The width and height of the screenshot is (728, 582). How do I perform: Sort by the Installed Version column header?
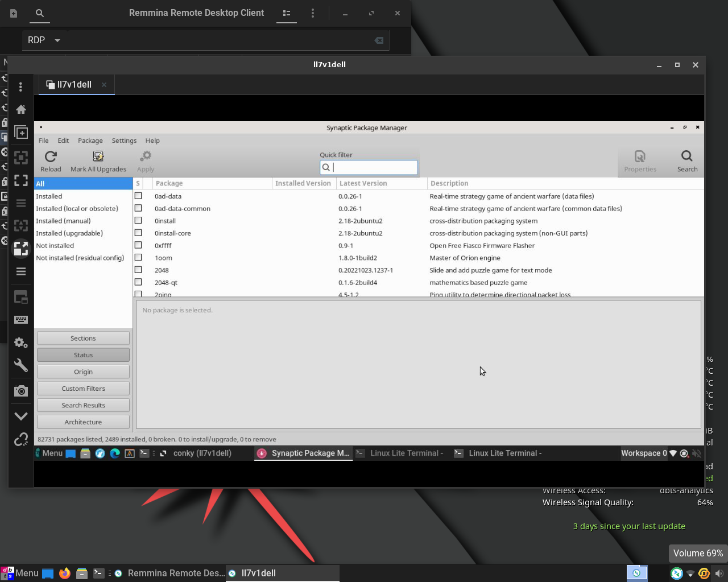(x=303, y=183)
